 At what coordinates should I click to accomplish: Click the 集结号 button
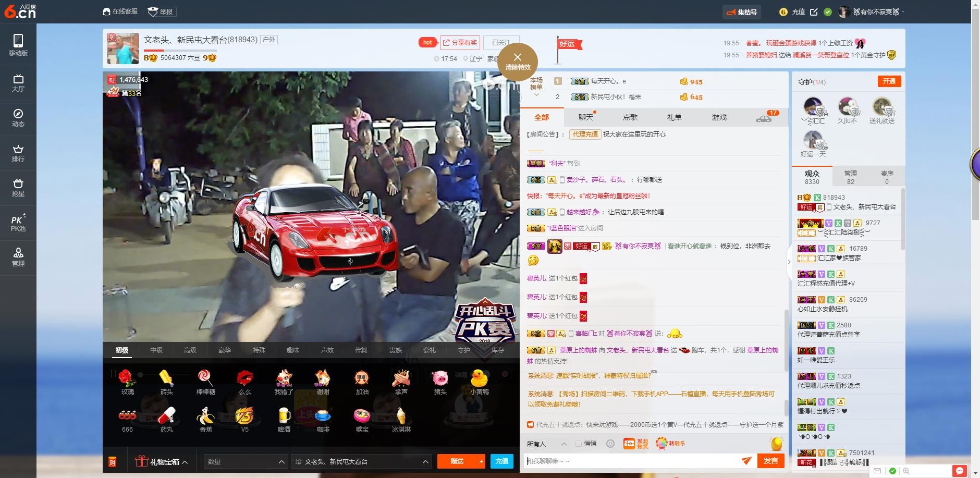click(x=742, y=12)
